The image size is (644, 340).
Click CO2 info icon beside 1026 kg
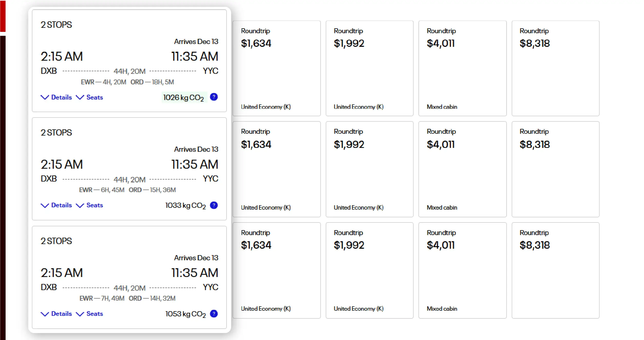214,97
